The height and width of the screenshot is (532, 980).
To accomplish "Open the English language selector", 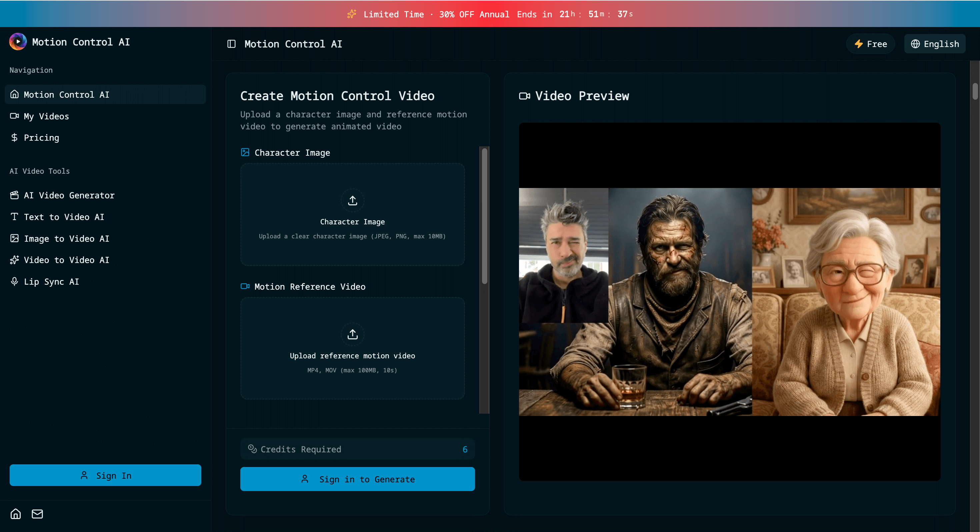I will tap(935, 43).
